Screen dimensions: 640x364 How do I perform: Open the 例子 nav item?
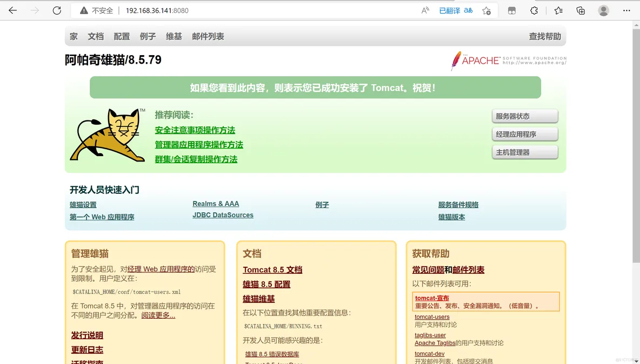pos(148,36)
